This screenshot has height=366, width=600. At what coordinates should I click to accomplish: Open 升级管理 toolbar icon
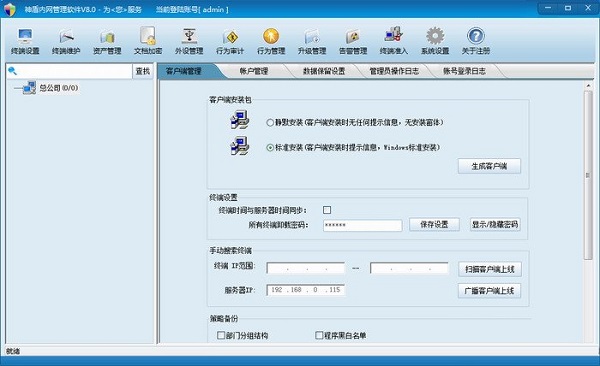pos(312,41)
